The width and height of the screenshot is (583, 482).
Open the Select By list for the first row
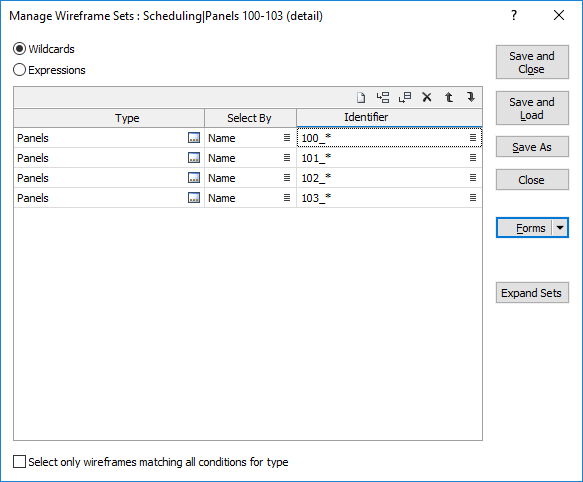click(x=287, y=138)
